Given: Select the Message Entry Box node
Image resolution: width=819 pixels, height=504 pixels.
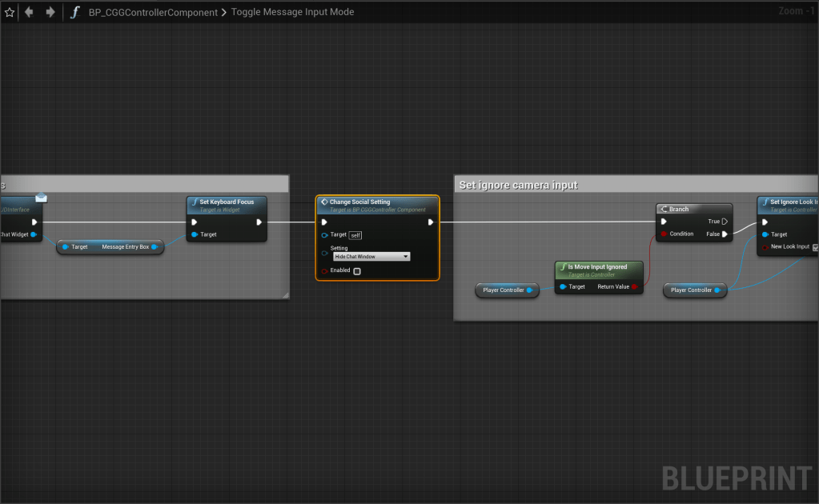Looking at the screenshot, I should [x=110, y=247].
